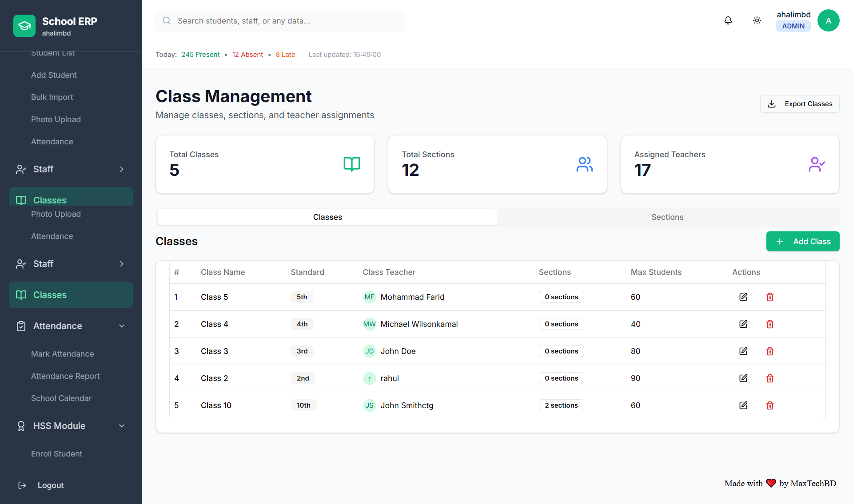The height and width of the screenshot is (504, 853).
Task: Open the highlighted Classes sidebar item
Action: (71, 295)
